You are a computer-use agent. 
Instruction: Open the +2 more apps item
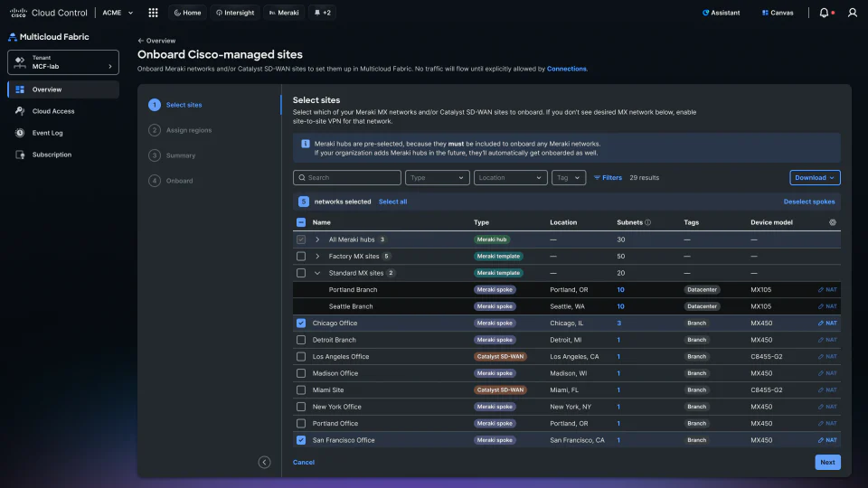point(322,13)
